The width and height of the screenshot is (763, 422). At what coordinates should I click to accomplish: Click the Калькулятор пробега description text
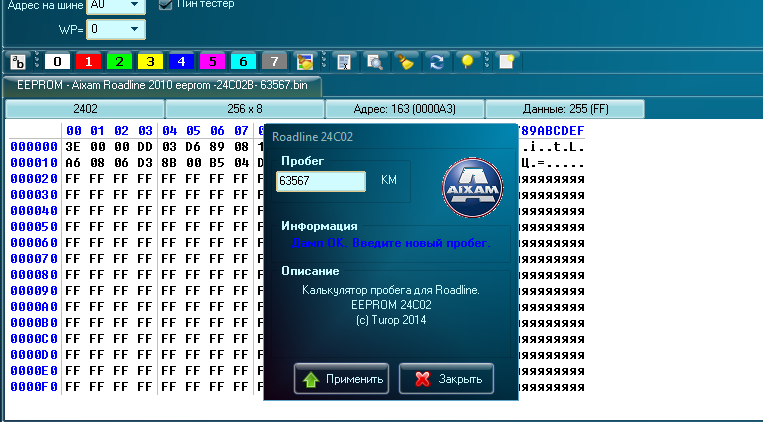[391, 290]
